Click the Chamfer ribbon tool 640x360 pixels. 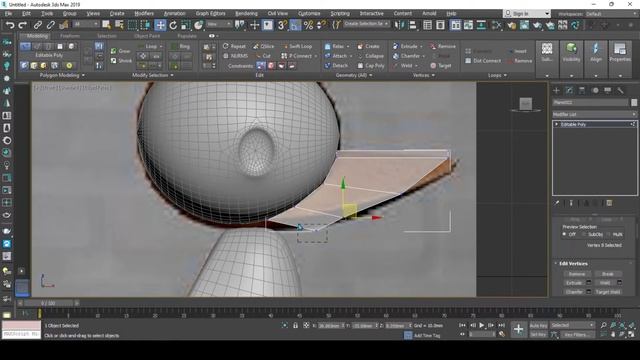pos(407,56)
